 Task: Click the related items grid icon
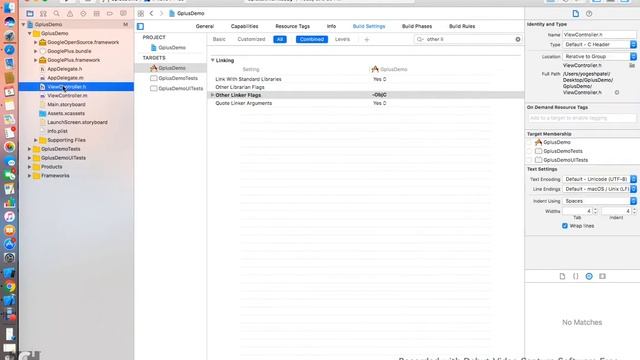click(x=141, y=13)
